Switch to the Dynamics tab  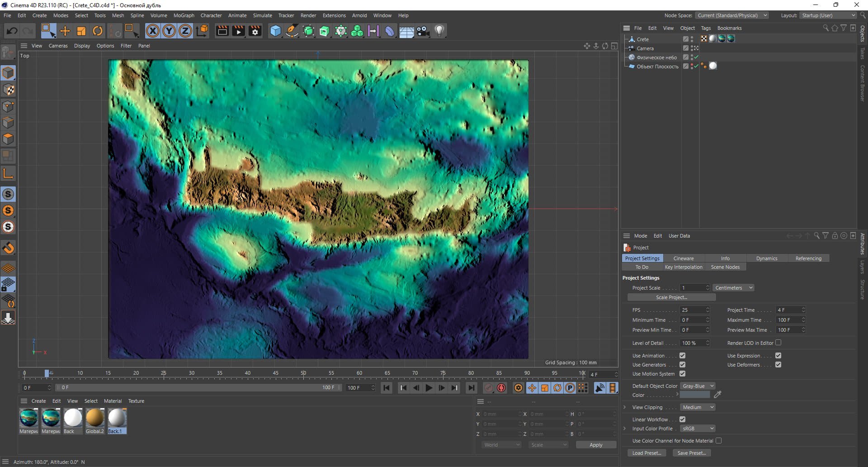pyautogui.click(x=767, y=258)
